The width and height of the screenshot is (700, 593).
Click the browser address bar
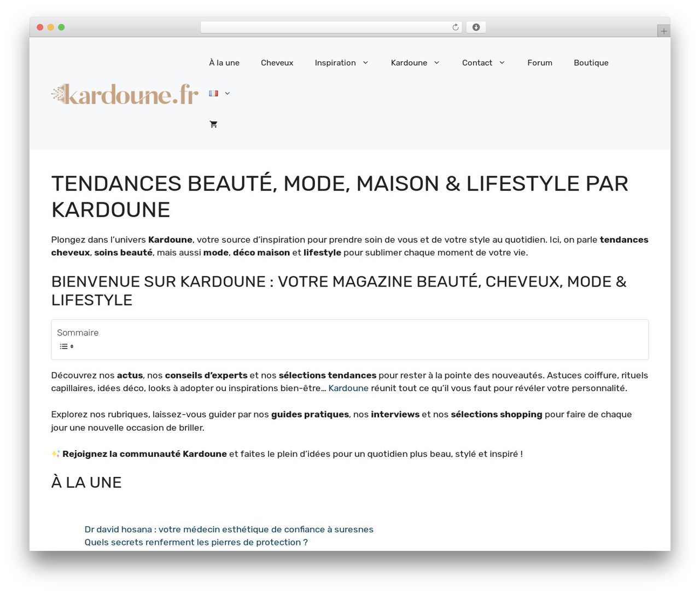click(331, 27)
